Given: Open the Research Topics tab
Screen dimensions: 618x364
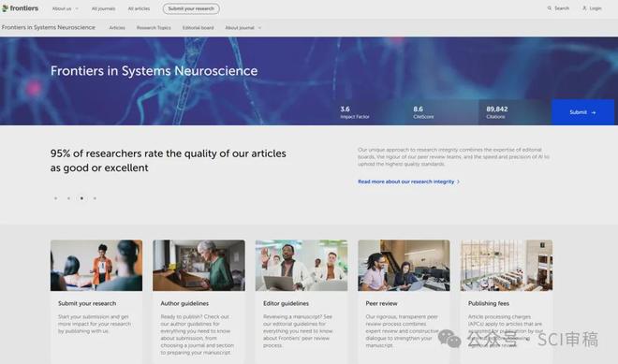Looking at the screenshot, I should 154,28.
